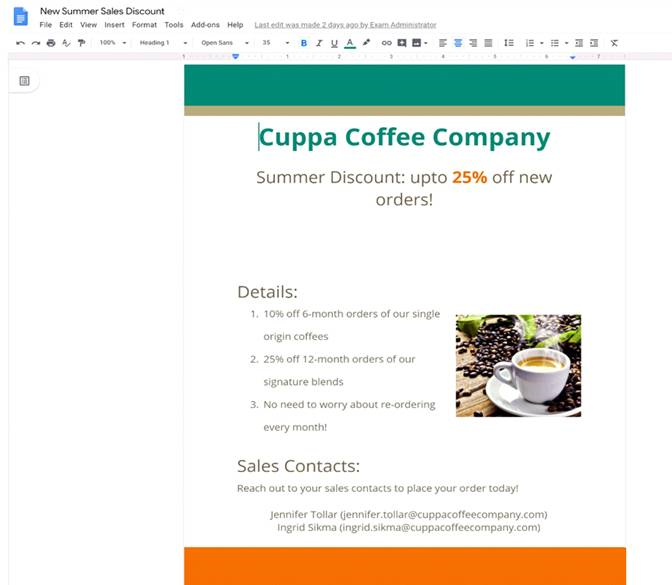
Task: Open the Insert menu
Action: [115, 25]
